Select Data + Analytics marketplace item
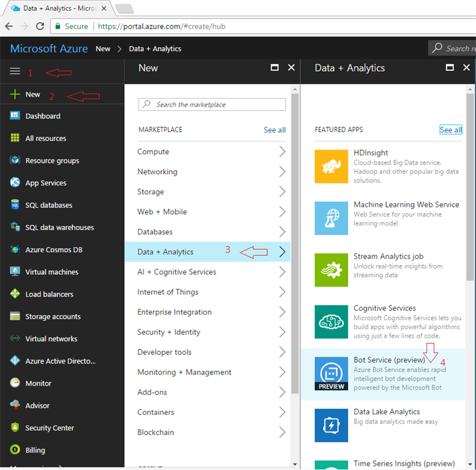The height and width of the screenshot is (470, 476). coord(207,252)
